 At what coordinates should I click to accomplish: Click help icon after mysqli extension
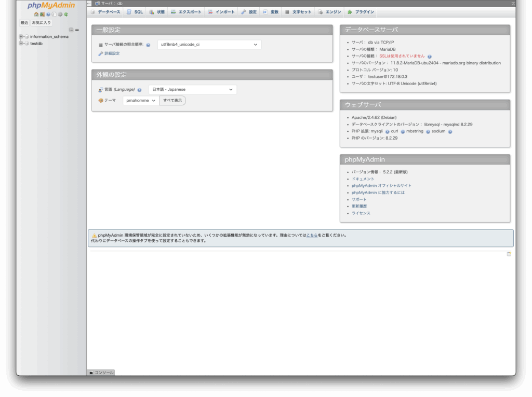point(388,131)
